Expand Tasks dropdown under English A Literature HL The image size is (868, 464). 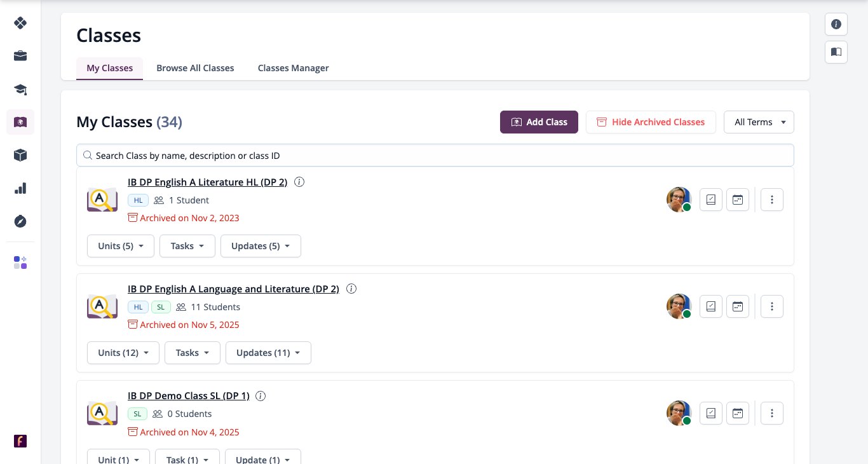[187, 246]
